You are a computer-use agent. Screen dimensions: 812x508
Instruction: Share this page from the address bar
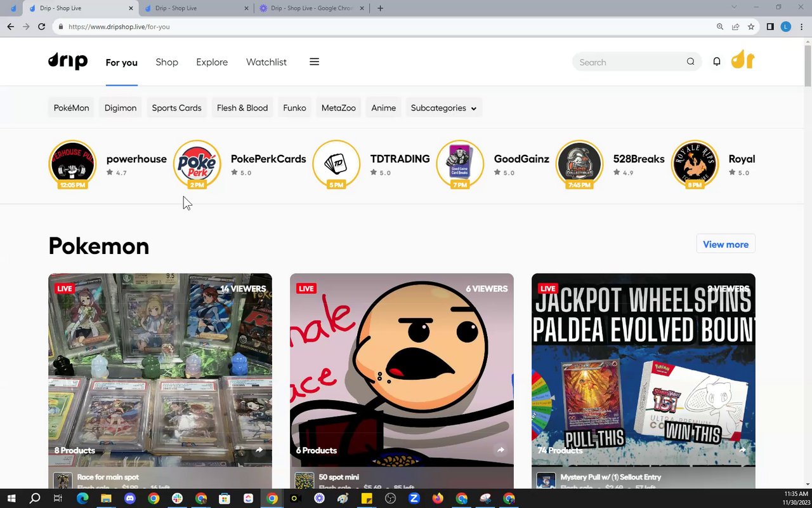tap(735, 27)
